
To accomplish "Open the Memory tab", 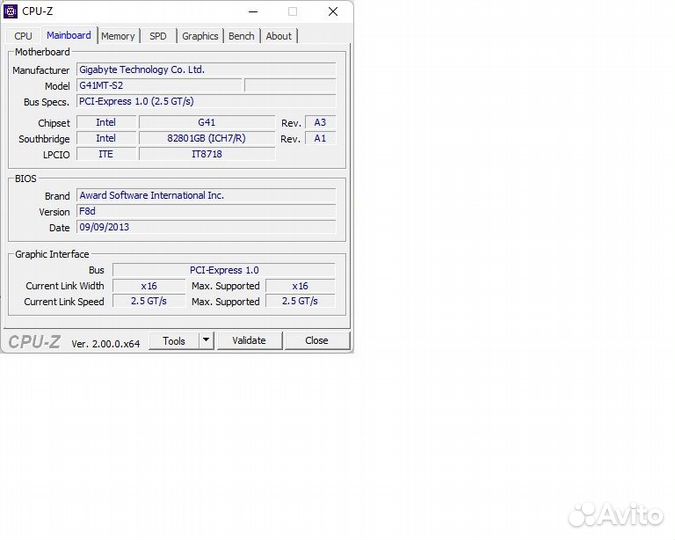I will tap(118, 36).
